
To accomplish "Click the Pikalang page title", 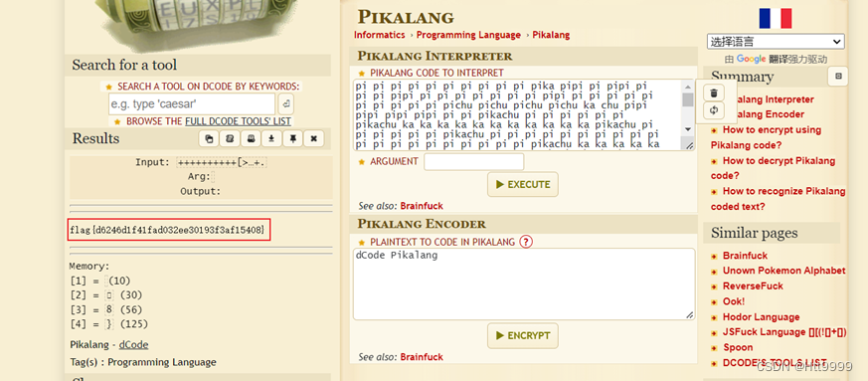I will [x=406, y=17].
